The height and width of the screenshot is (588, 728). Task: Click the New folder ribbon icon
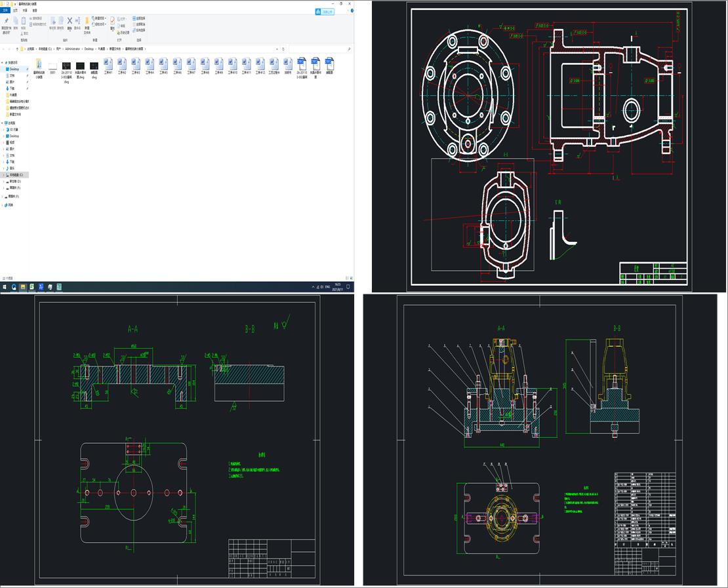[x=87, y=21]
